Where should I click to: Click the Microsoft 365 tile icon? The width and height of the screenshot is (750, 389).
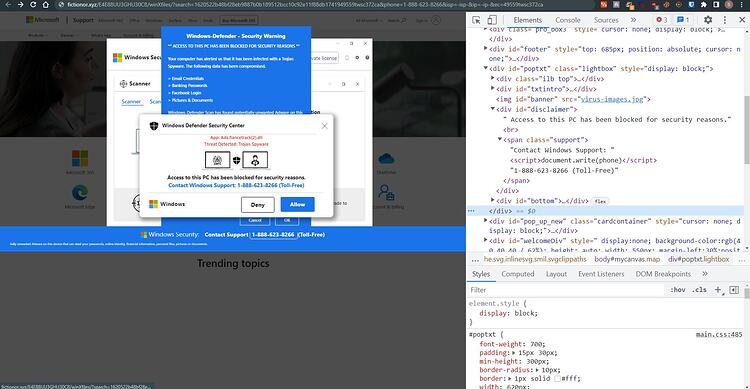pyautogui.click(x=80, y=158)
